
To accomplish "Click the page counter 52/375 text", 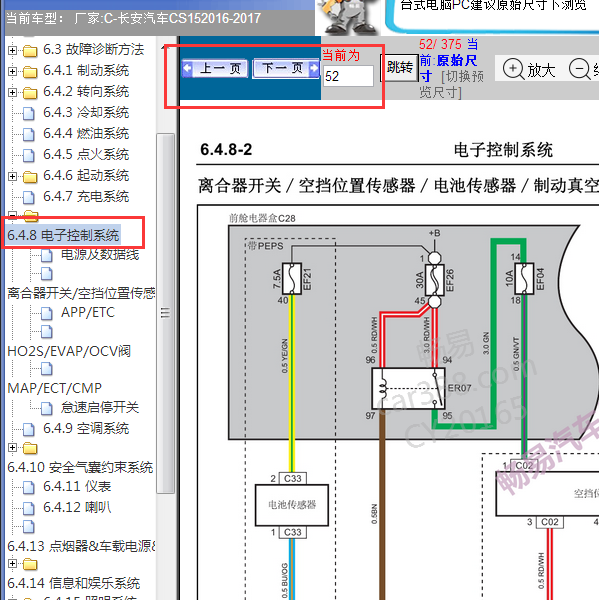I will click(x=440, y=44).
